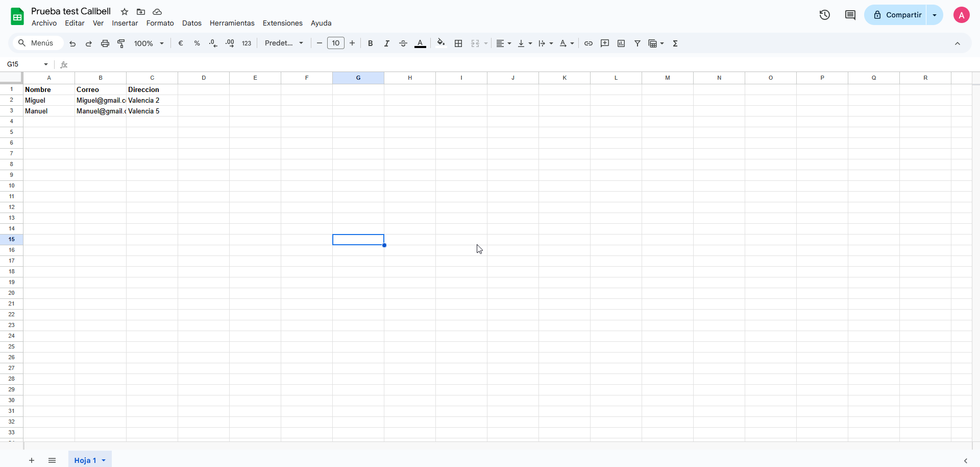Check cloud save status icon
This screenshot has width=980, height=467.
157,12
